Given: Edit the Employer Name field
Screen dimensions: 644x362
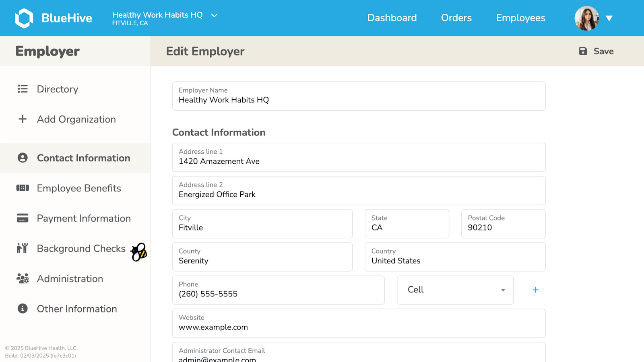Looking at the screenshot, I should [359, 96].
